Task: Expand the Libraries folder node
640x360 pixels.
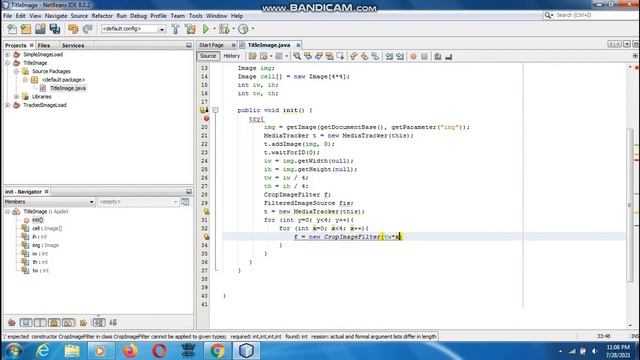Action: (x=16, y=97)
